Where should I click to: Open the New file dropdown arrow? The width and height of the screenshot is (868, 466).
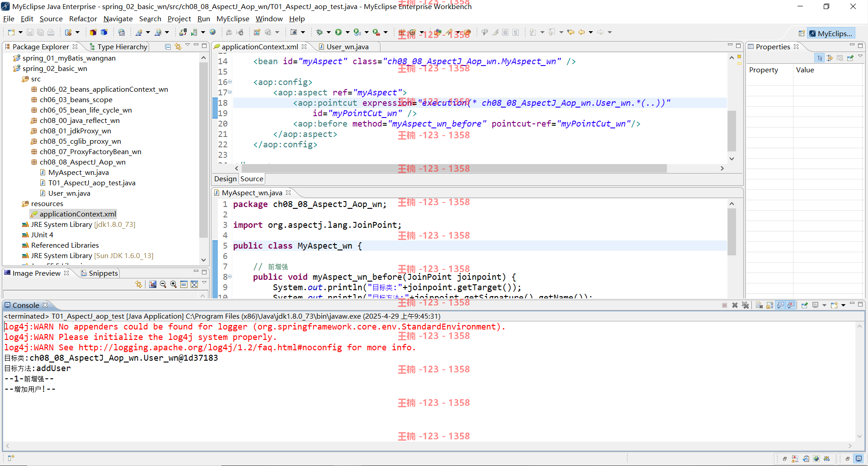[x=20, y=32]
